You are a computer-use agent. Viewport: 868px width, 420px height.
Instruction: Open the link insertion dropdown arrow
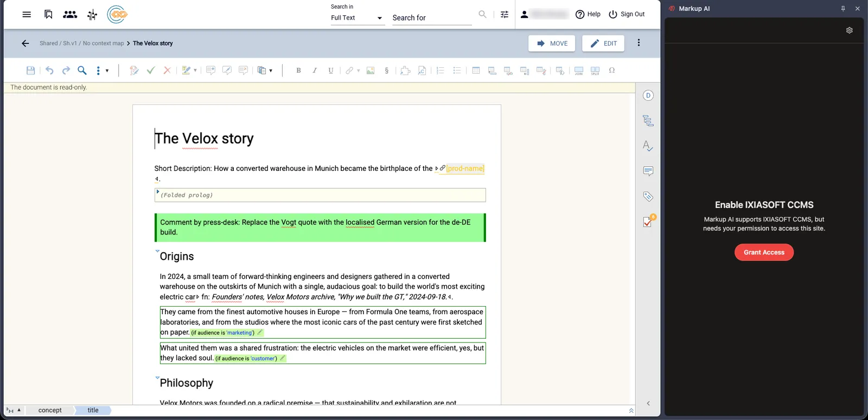click(x=359, y=71)
